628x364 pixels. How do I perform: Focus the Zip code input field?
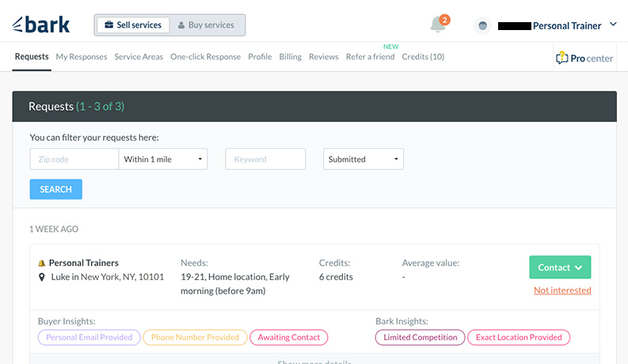[74, 159]
